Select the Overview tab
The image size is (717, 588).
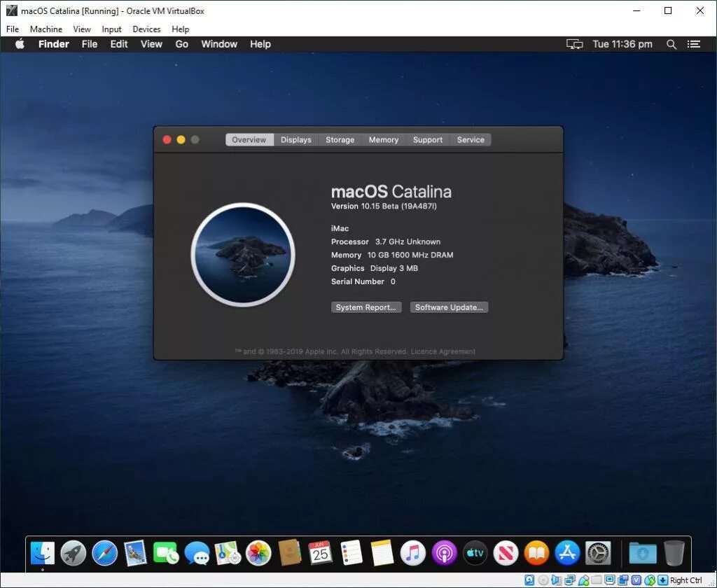click(249, 140)
